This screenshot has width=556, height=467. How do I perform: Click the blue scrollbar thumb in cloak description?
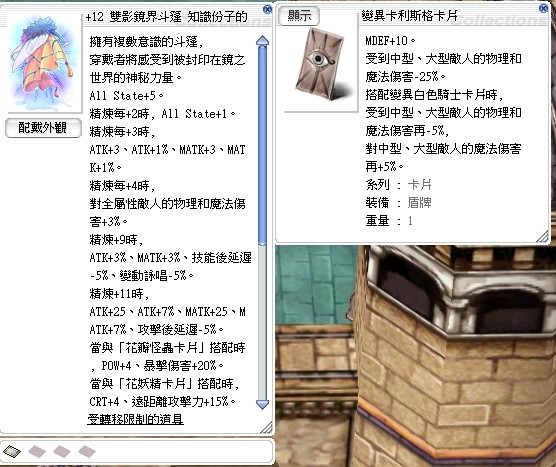pos(262,145)
